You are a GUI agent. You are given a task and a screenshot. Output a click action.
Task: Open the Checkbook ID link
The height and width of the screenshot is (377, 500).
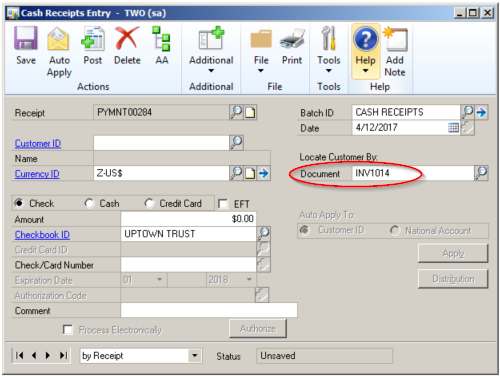42,235
